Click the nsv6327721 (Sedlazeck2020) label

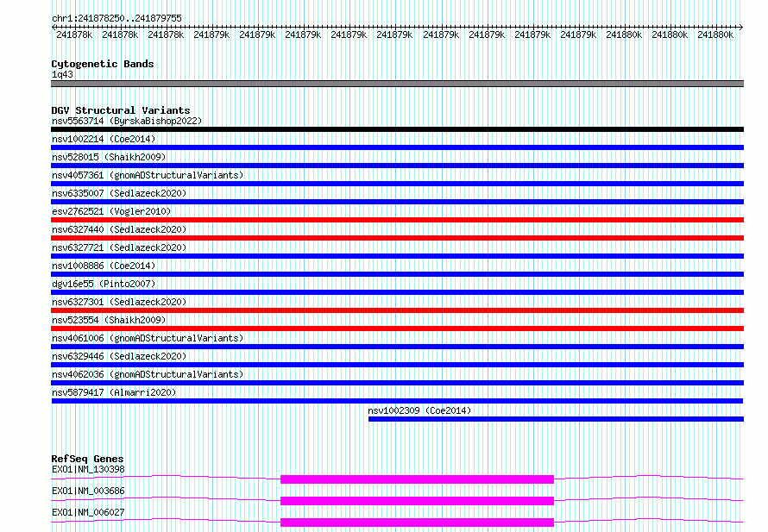(x=119, y=247)
